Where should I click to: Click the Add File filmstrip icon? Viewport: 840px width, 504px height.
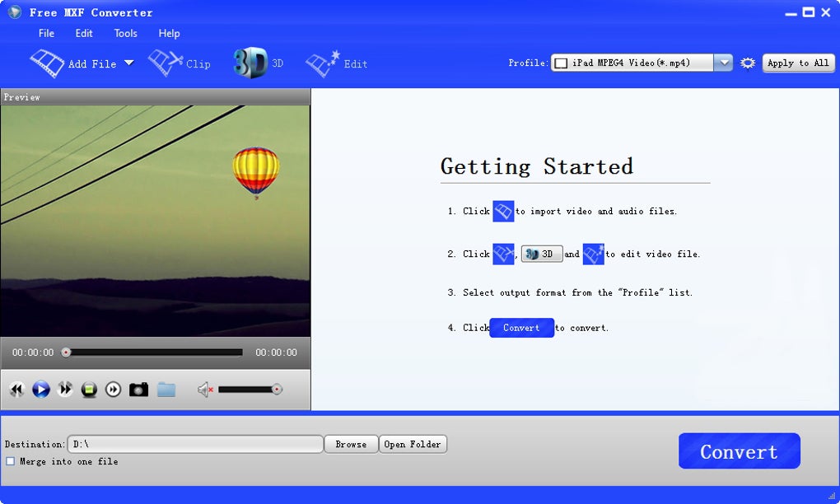pos(47,63)
